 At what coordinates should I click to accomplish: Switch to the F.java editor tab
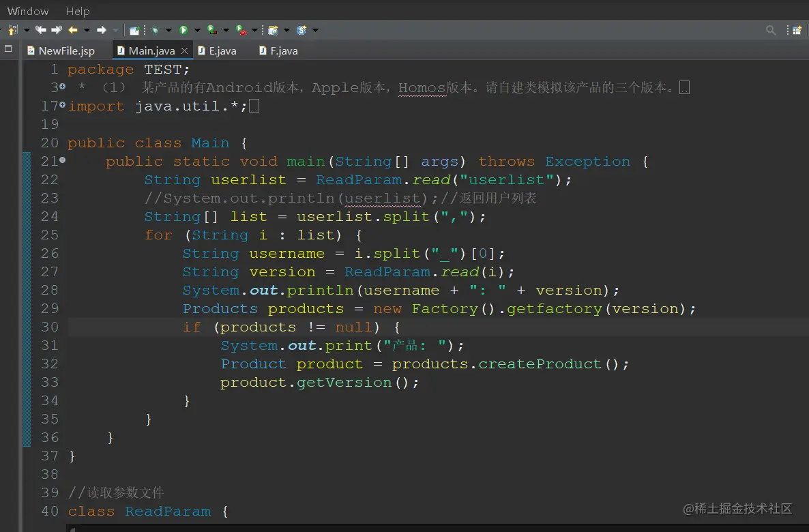click(278, 50)
